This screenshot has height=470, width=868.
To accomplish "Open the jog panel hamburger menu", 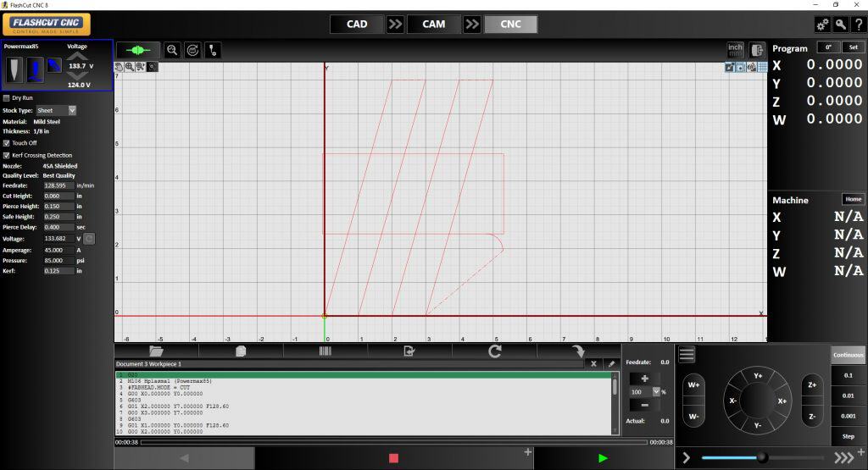I will click(x=687, y=355).
